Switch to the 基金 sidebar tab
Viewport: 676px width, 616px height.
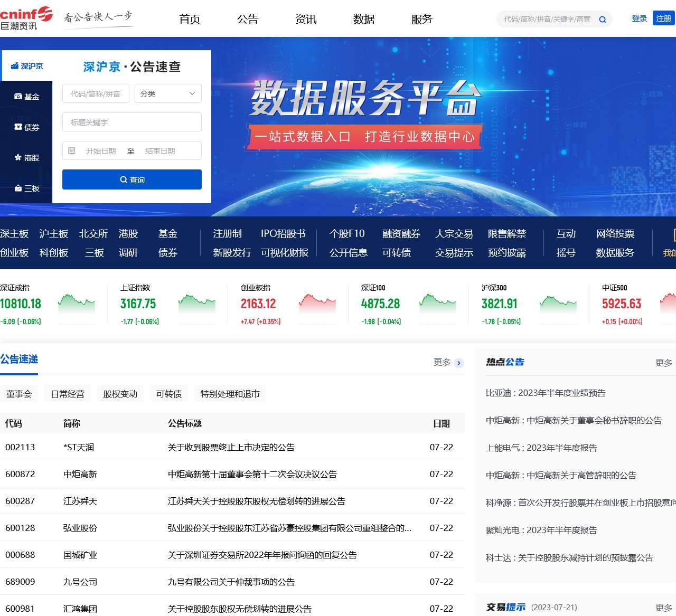[x=26, y=97]
